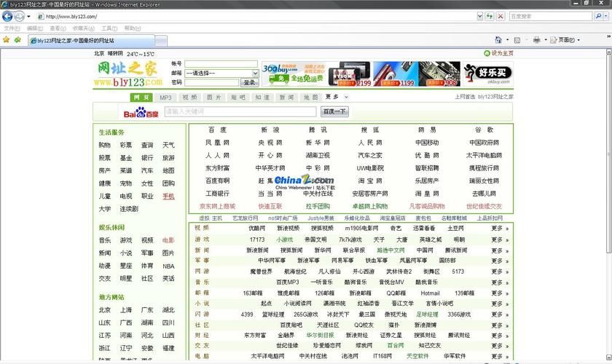Expand the Home button dropdown arrow
Image resolution: width=612 pixels, height=364 pixels.
tap(507, 40)
